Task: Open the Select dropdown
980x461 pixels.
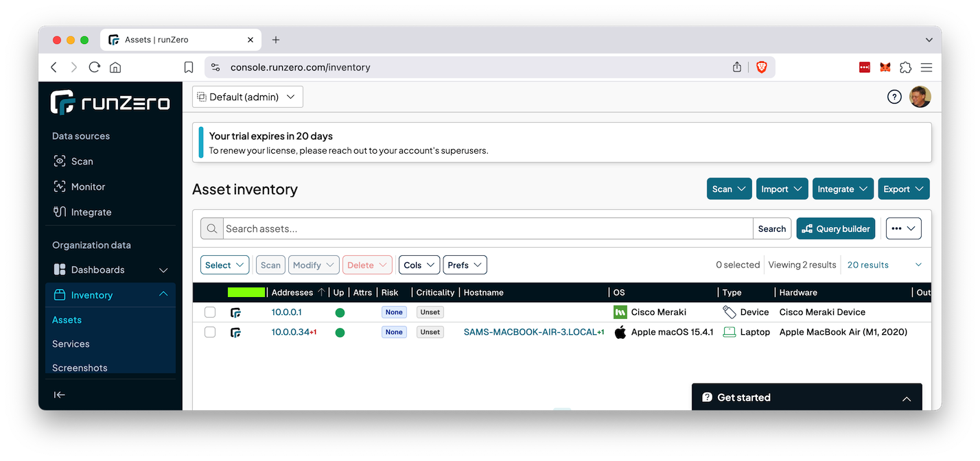Action: click(x=224, y=265)
